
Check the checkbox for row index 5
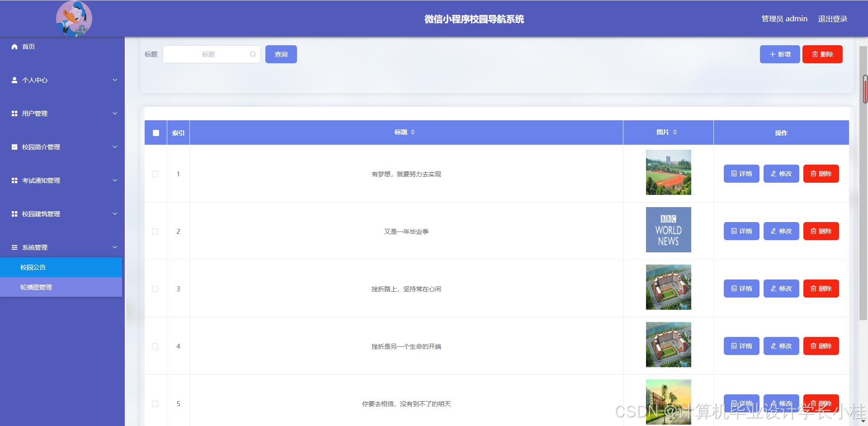click(155, 404)
